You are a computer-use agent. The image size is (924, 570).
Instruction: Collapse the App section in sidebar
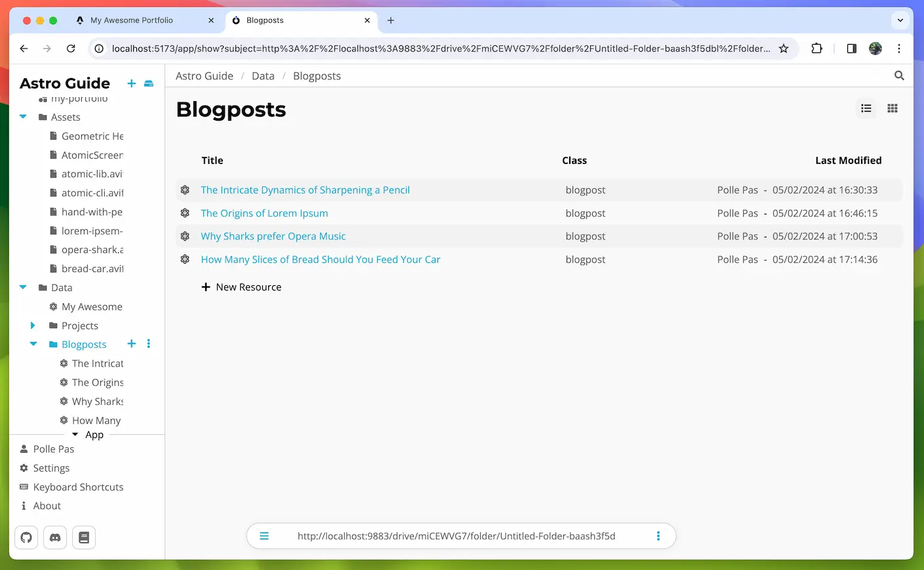pyautogui.click(x=75, y=435)
